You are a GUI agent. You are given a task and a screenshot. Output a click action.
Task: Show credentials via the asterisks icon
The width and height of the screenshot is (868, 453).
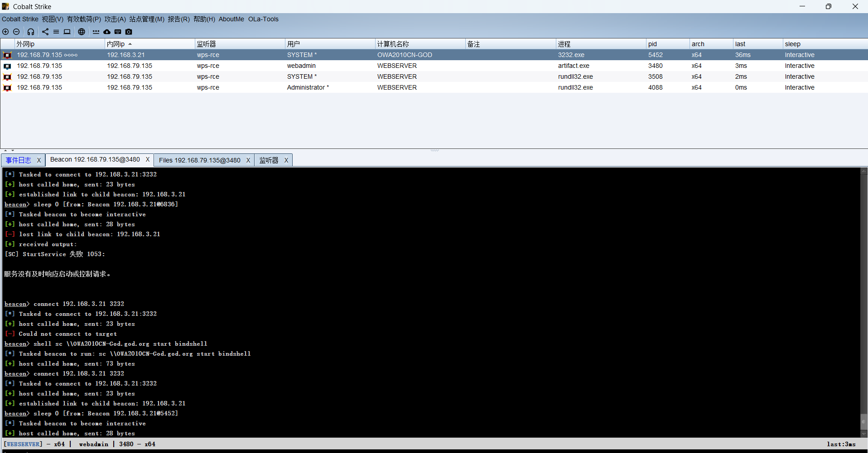[96, 32]
